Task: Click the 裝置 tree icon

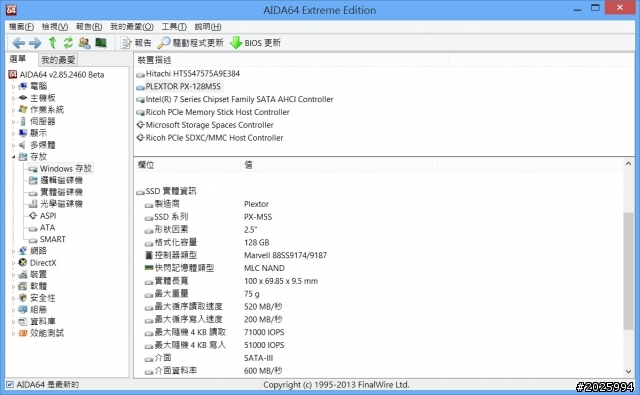Action: (x=23, y=275)
